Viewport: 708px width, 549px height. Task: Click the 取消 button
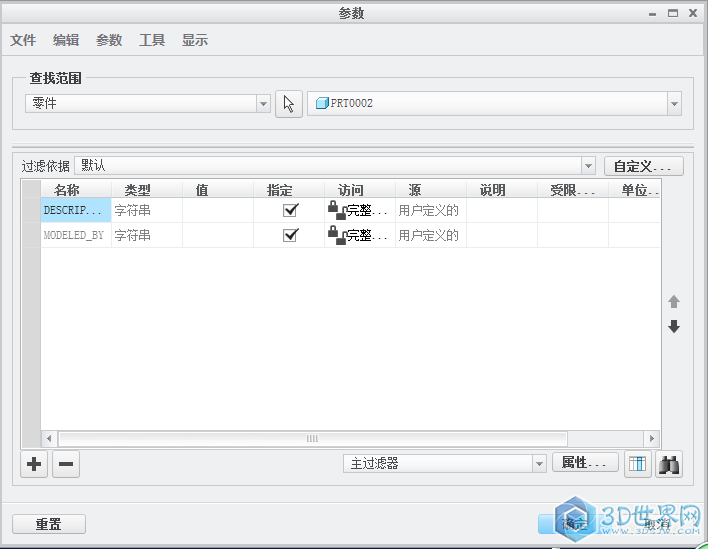pos(657,524)
